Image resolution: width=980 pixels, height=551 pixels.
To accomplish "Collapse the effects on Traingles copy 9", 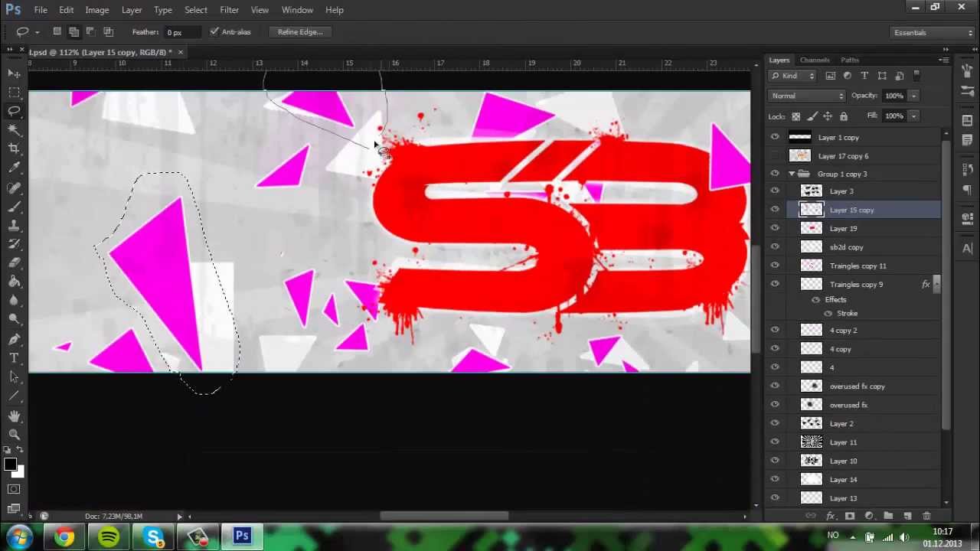I will coord(935,285).
